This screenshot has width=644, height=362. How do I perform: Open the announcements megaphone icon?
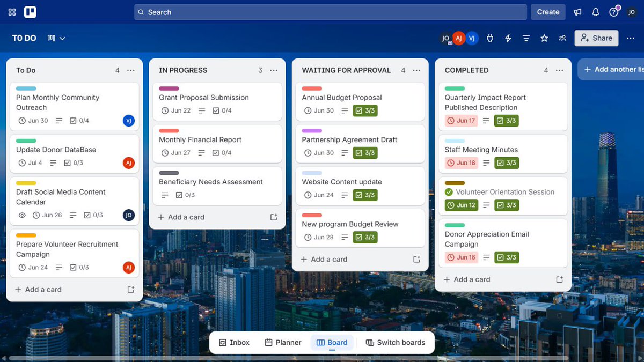coord(577,12)
